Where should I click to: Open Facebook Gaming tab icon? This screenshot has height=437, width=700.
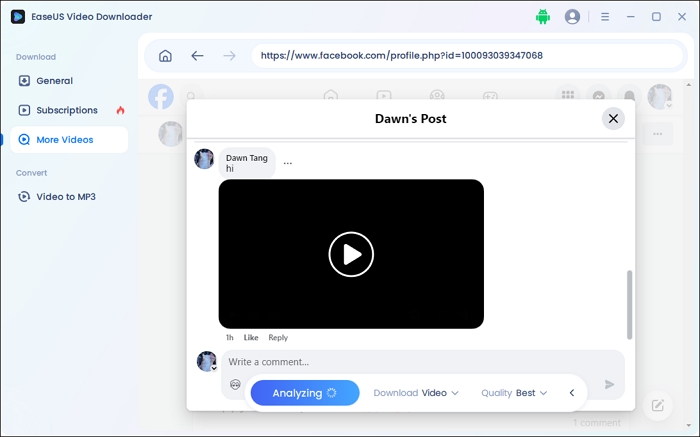point(490,96)
